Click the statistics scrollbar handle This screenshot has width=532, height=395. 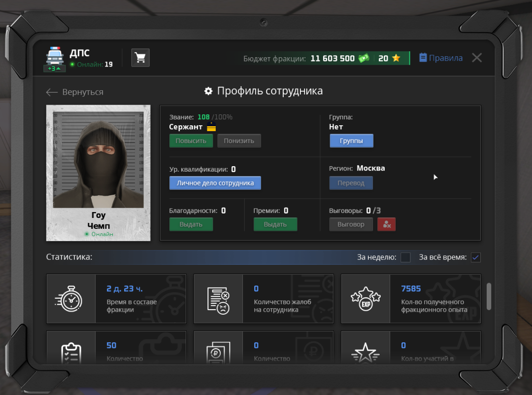coord(489,296)
